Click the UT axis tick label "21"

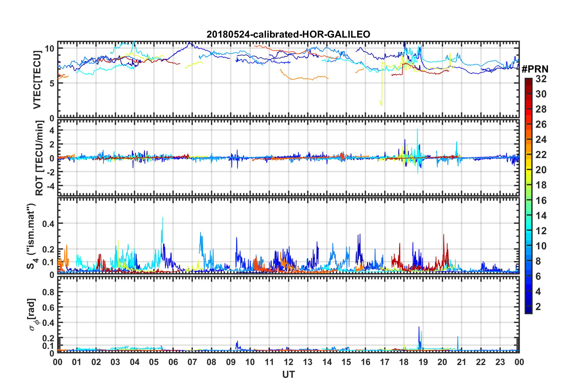click(x=462, y=362)
